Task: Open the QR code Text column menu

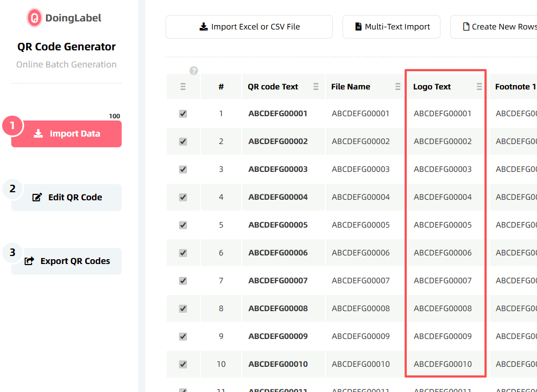Action: [316, 87]
